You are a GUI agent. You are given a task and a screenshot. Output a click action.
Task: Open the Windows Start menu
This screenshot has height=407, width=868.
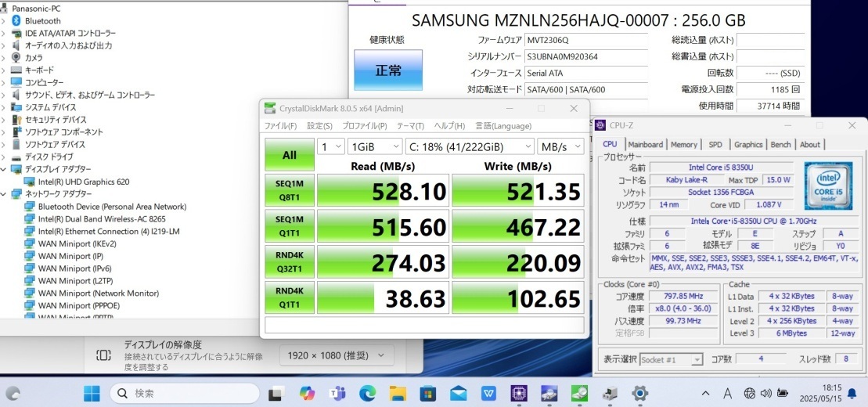coord(92,394)
